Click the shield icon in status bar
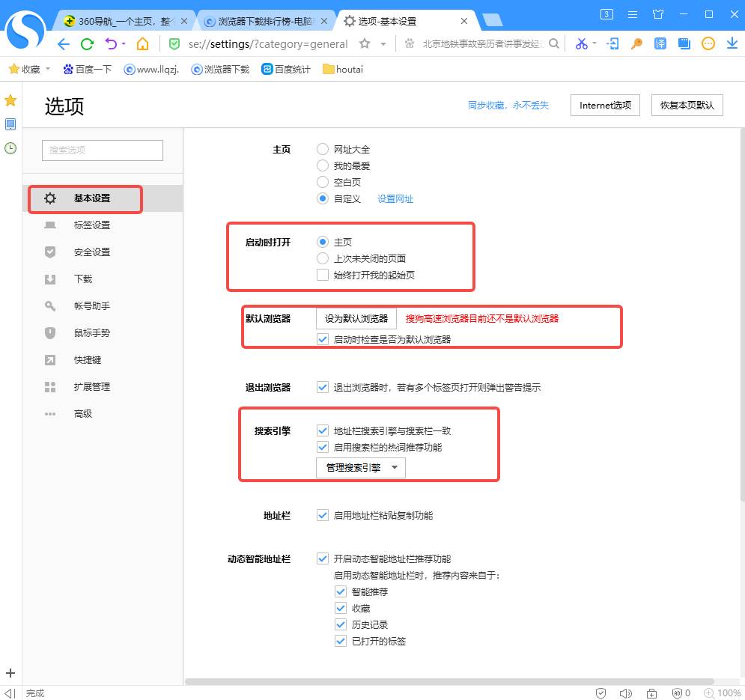The image size is (745, 700). coord(601,693)
